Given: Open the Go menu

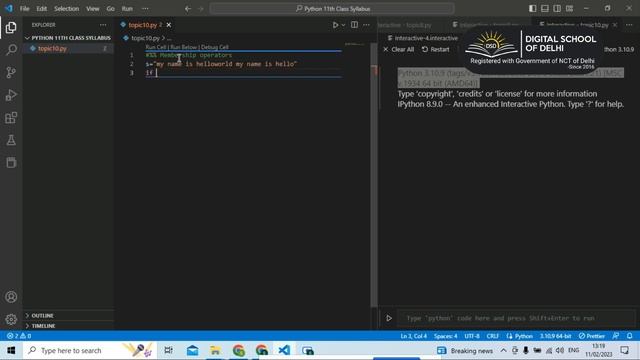Looking at the screenshot, I should click(x=111, y=9).
